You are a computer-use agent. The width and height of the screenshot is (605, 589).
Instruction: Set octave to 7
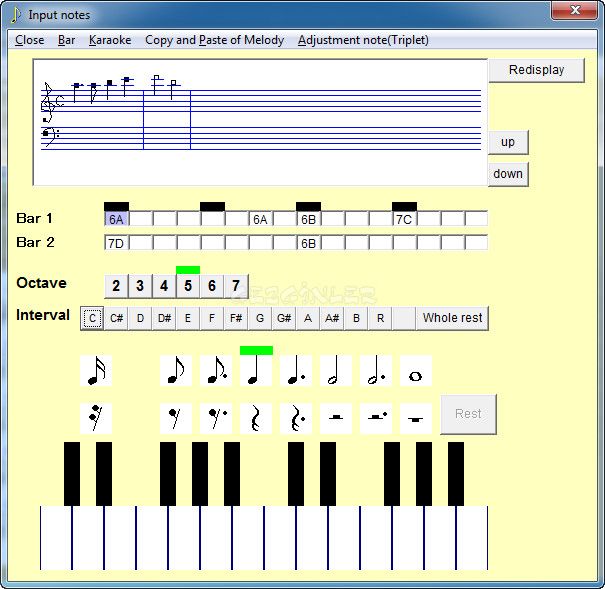click(x=236, y=286)
